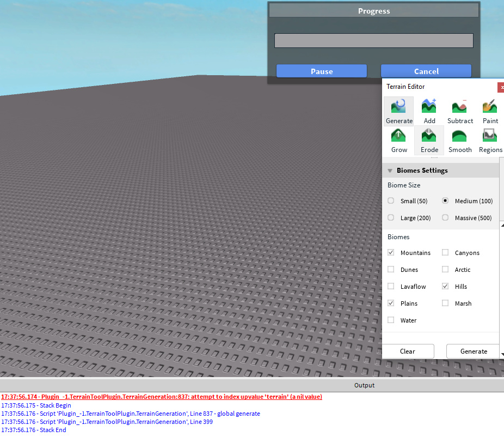Collapse the Biomes Settings section
Screen dimensions: 504x437
pos(390,170)
